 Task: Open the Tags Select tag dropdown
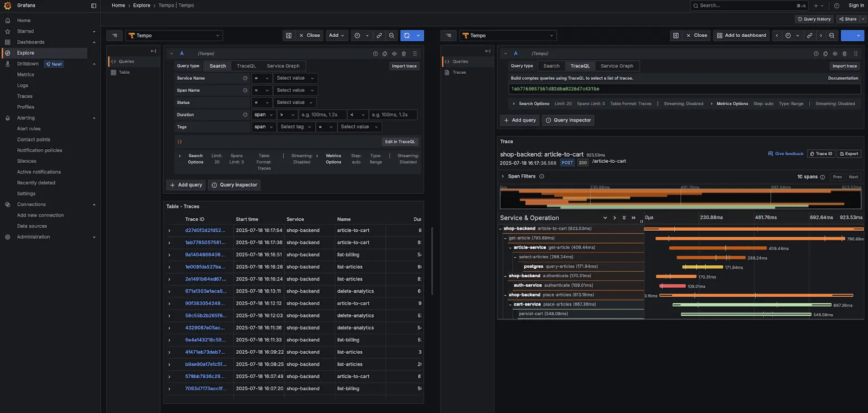(x=297, y=127)
